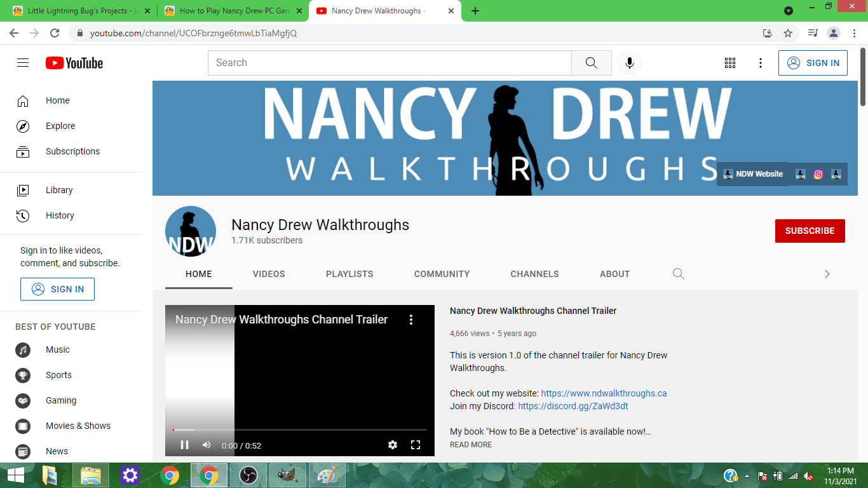Install app icon in the address bar
Image resolution: width=868 pixels, height=488 pixels.
click(x=768, y=33)
